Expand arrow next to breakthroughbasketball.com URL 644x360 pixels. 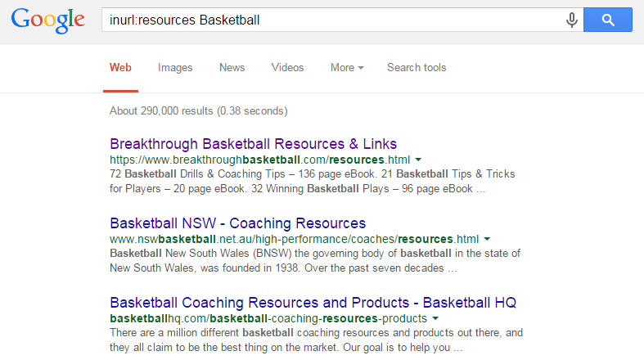click(418, 160)
